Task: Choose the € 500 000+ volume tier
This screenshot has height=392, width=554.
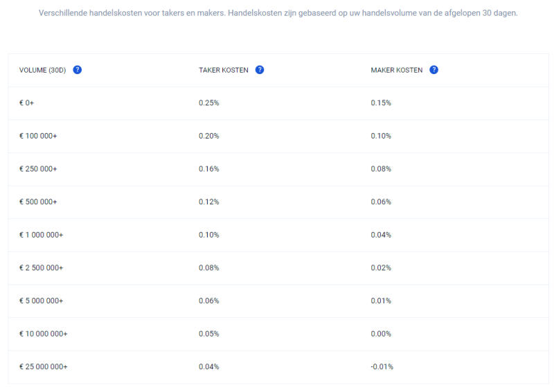Action: (38, 202)
